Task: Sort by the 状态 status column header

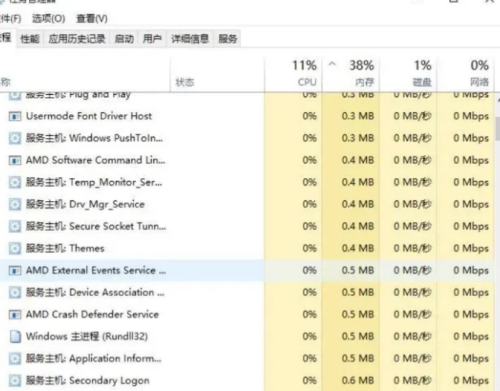Action: 217,74
